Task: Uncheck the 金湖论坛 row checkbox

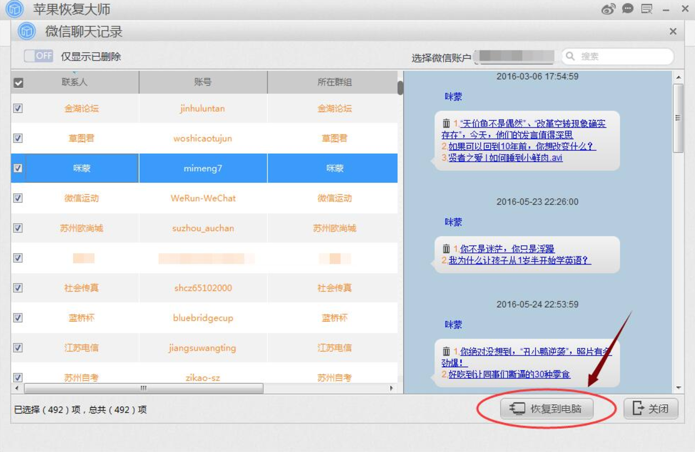Action: (x=18, y=108)
